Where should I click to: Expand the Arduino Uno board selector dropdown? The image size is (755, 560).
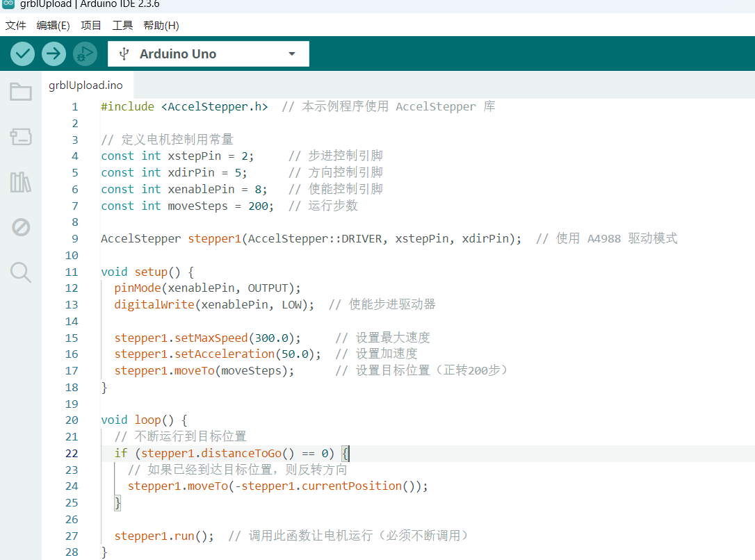tap(208, 54)
